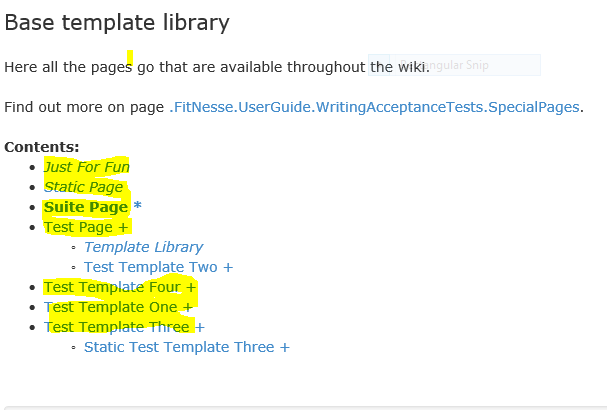The width and height of the screenshot is (607, 410).
Task: Open Static Test Template Three + sub-page
Action: coord(186,347)
